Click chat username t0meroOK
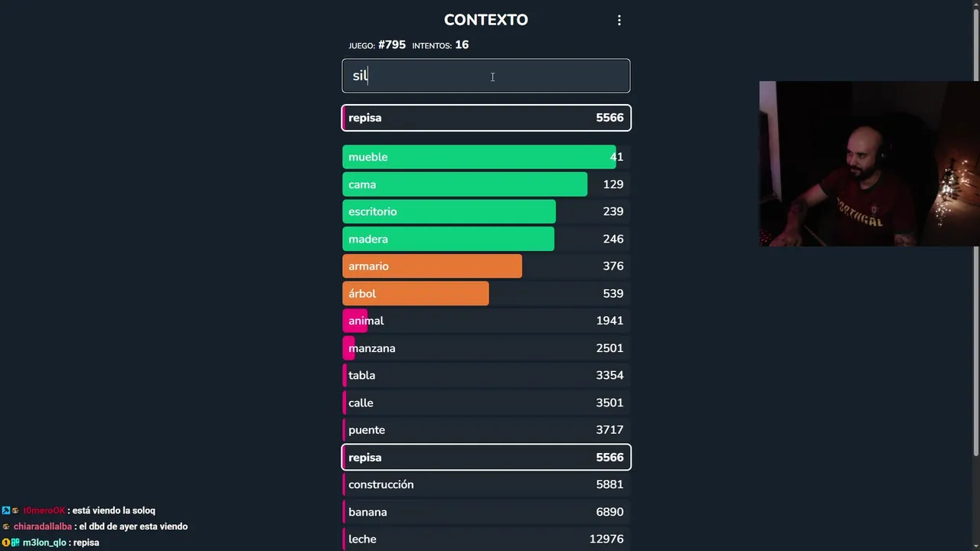Screen dimensions: 980x551 pyautogui.click(x=44, y=510)
